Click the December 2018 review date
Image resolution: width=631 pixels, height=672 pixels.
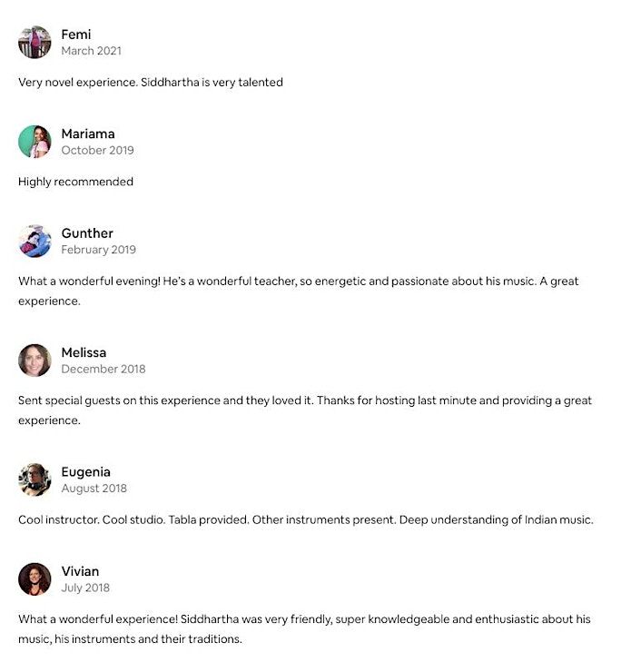tap(103, 369)
